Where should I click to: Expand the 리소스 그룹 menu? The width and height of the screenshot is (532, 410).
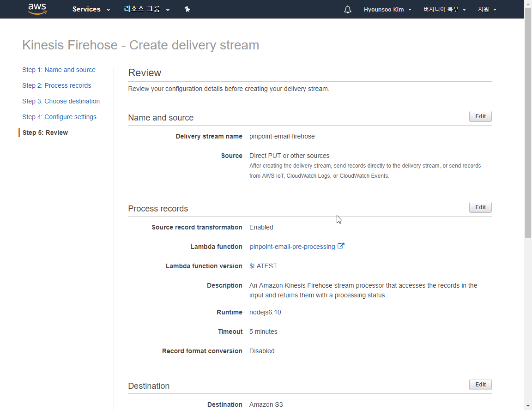pos(147,9)
